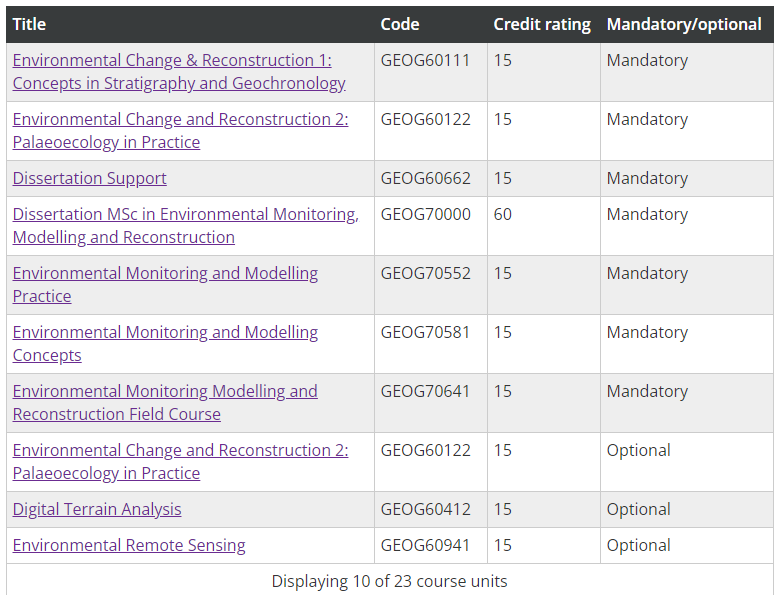Open the Reconstruction Field Course link
The image size is (778, 595).
click(x=165, y=402)
